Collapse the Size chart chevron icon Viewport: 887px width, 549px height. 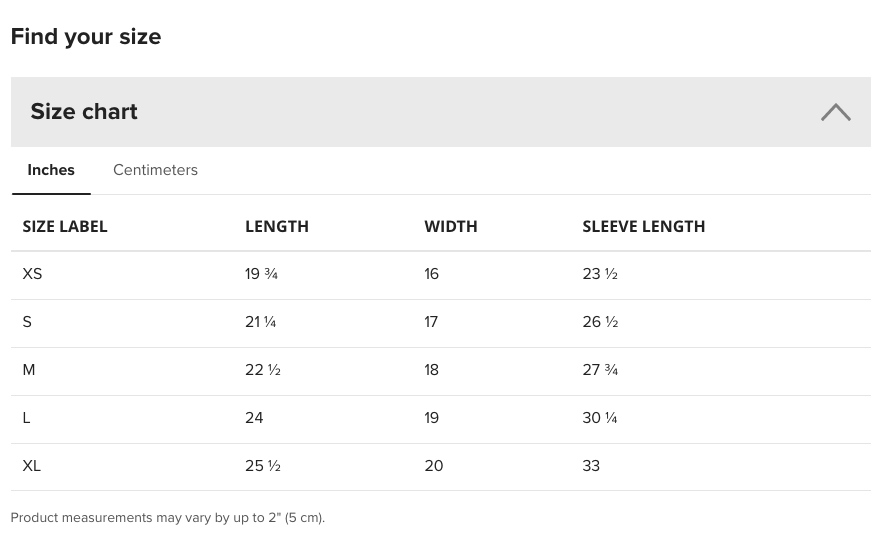[x=836, y=112]
